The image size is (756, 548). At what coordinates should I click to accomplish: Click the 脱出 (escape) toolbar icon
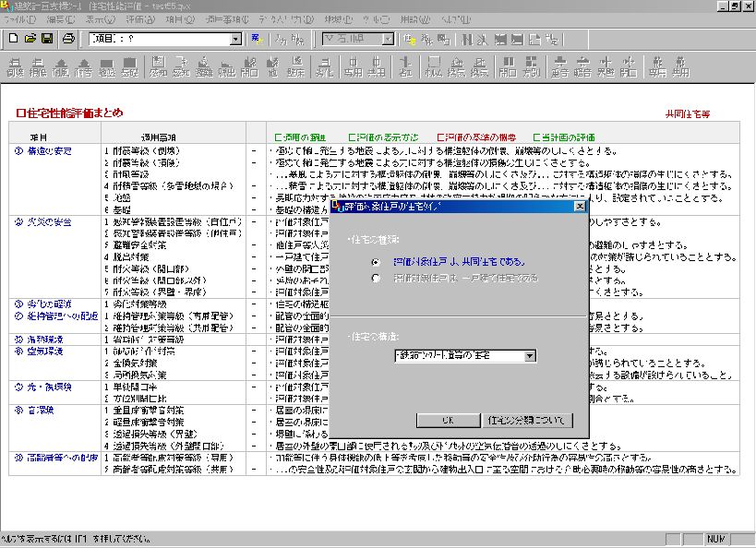226,67
